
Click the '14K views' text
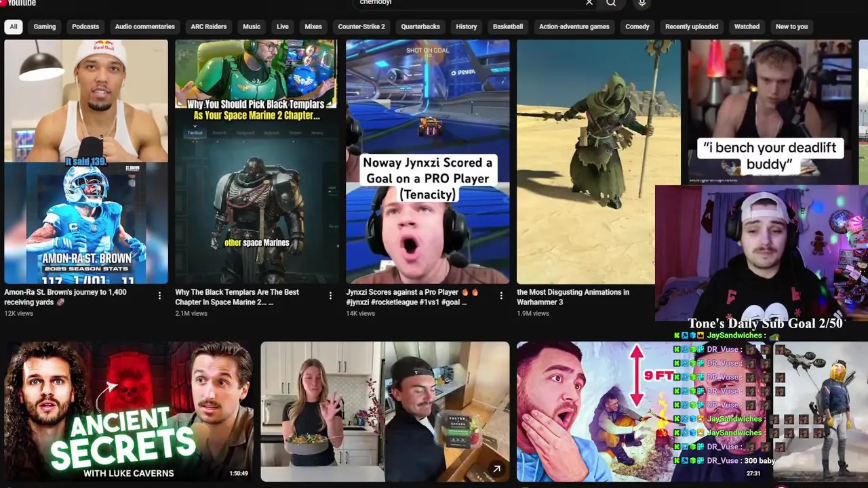point(360,313)
